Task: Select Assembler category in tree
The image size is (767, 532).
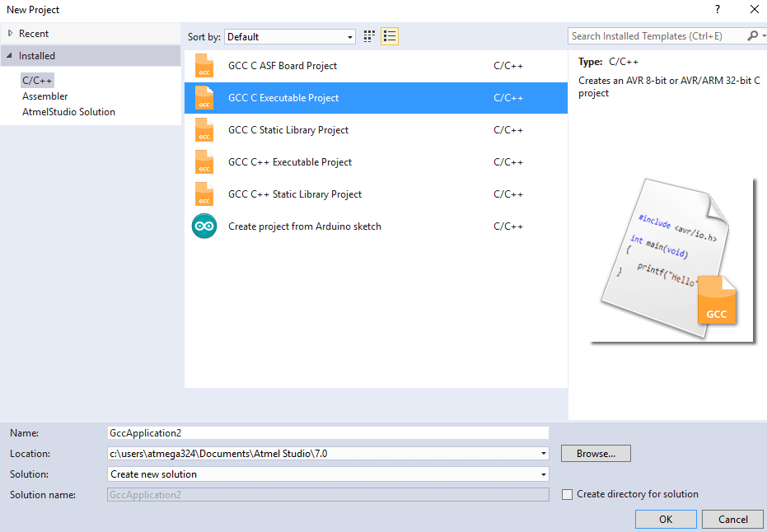Action: (x=45, y=96)
